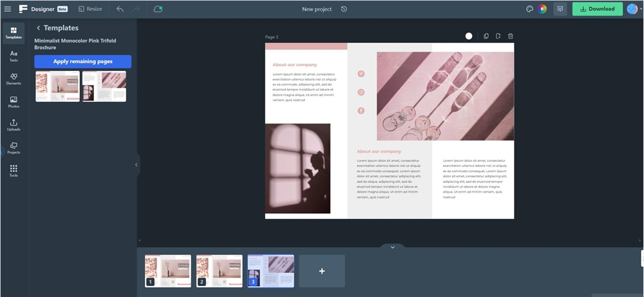This screenshot has width=644, height=297.
Task: Open the Elements panel
Action: coord(14,79)
